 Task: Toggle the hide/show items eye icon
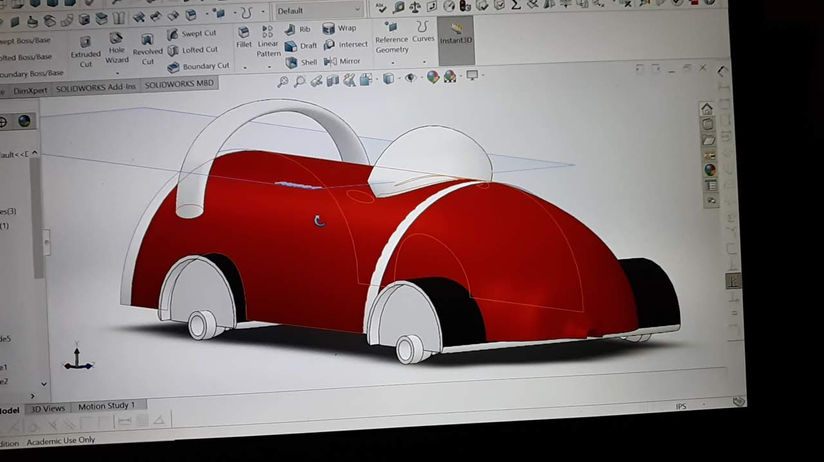[409, 76]
